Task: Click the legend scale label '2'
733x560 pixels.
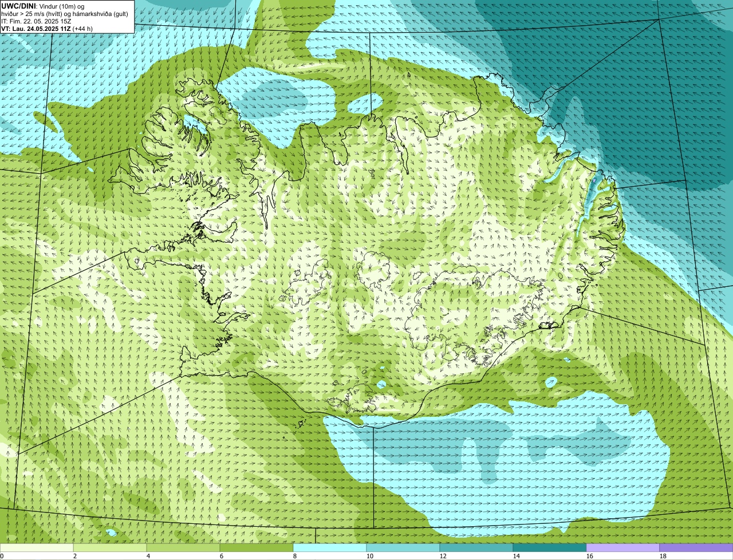Action: point(75,556)
